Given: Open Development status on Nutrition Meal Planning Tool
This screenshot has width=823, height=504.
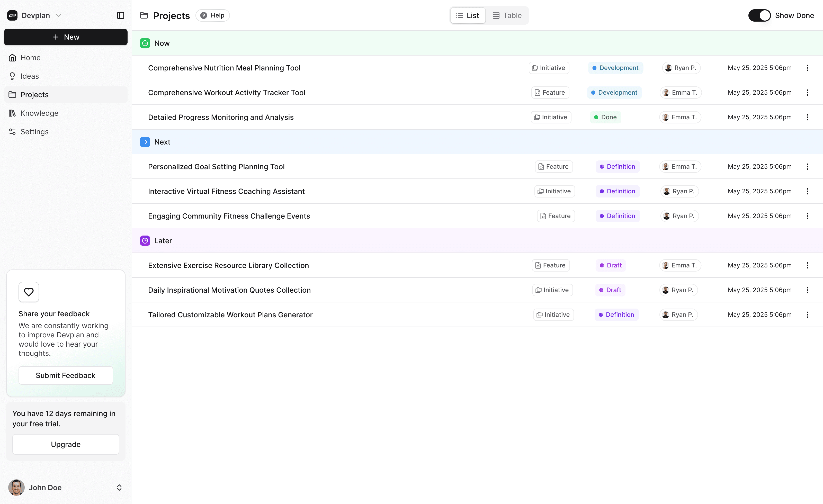Looking at the screenshot, I should click(x=615, y=68).
